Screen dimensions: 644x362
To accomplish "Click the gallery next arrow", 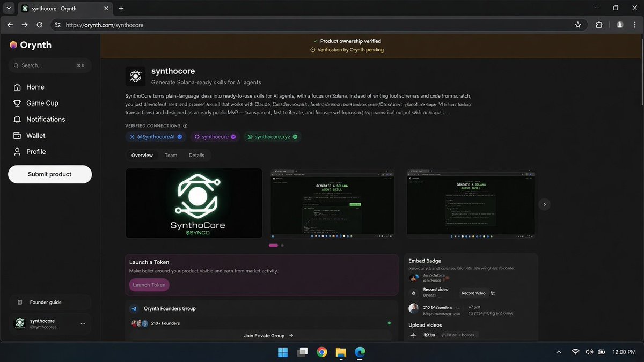I will point(544,204).
